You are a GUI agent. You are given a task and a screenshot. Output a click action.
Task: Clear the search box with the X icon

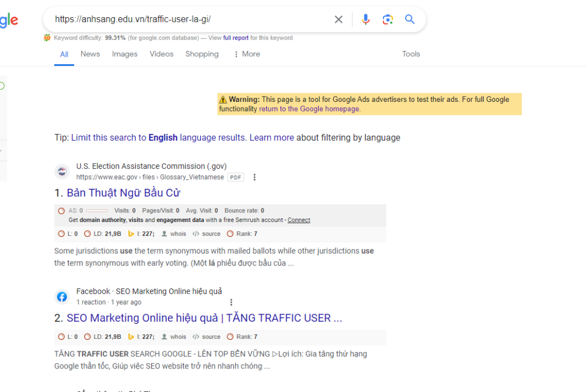tap(338, 19)
